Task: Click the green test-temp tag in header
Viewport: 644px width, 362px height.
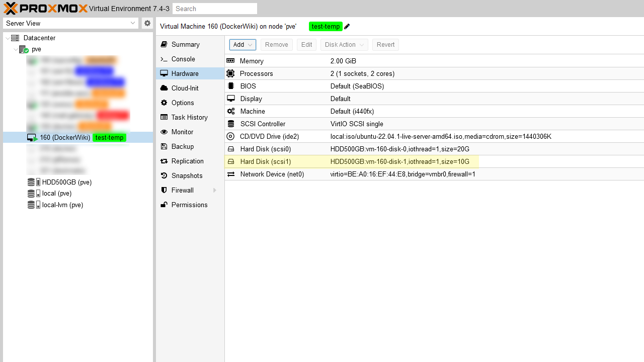Action: click(x=326, y=27)
